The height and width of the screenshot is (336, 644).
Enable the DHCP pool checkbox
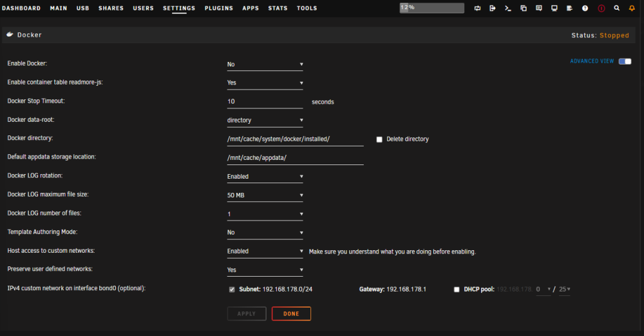click(x=457, y=290)
